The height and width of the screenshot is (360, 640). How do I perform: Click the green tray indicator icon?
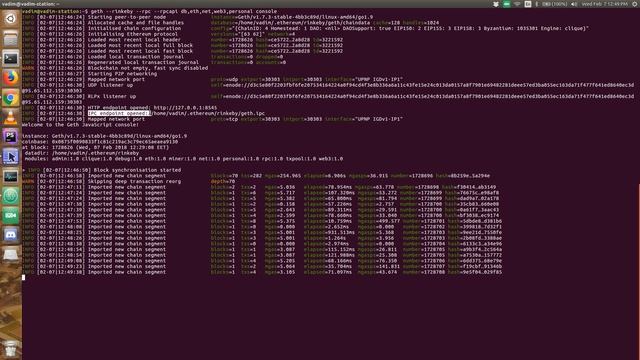point(507,4)
